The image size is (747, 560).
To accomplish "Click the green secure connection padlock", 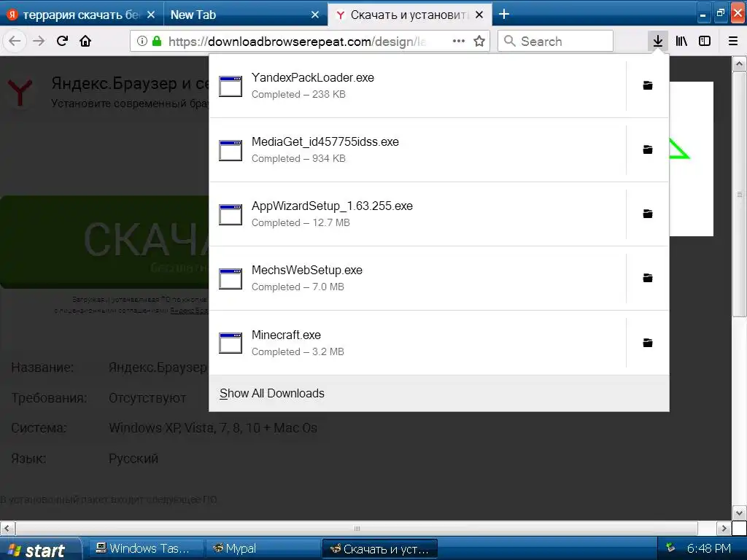I will click(x=156, y=41).
